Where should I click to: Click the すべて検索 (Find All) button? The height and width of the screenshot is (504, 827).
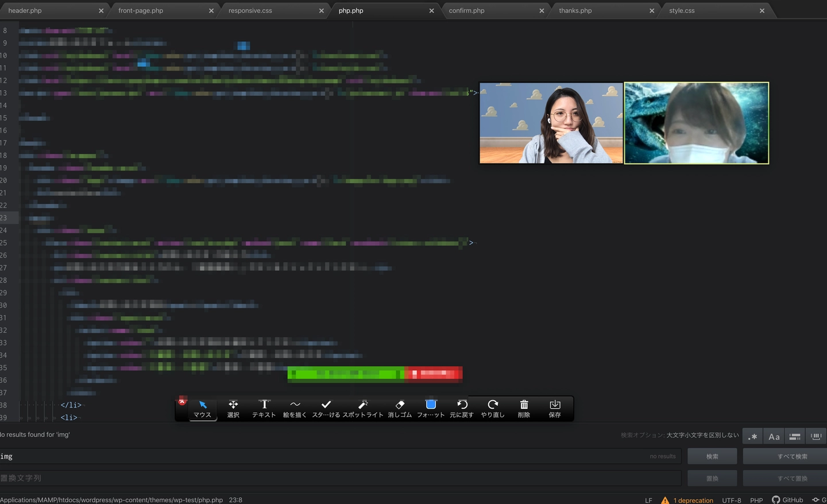pyautogui.click(x=792, y=456)
